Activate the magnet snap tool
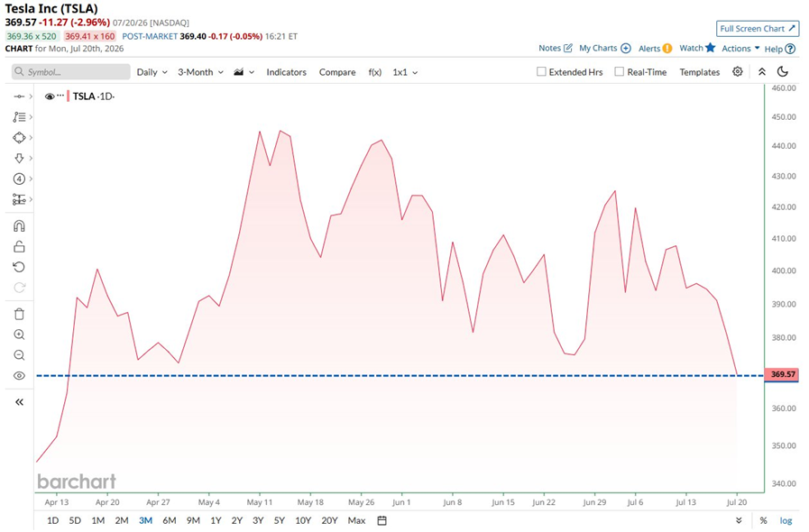This screenshot has width=809, height=532. (19, 226)
